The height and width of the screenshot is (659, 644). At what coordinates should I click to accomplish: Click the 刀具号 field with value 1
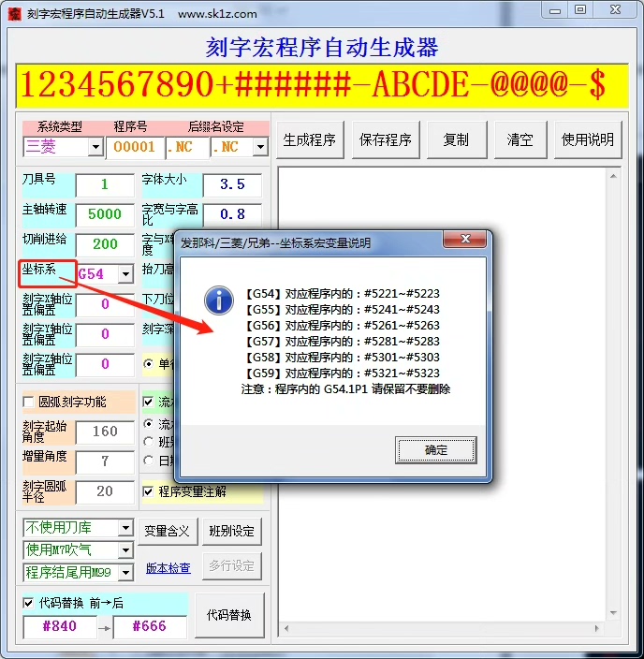tap(105, 184)
